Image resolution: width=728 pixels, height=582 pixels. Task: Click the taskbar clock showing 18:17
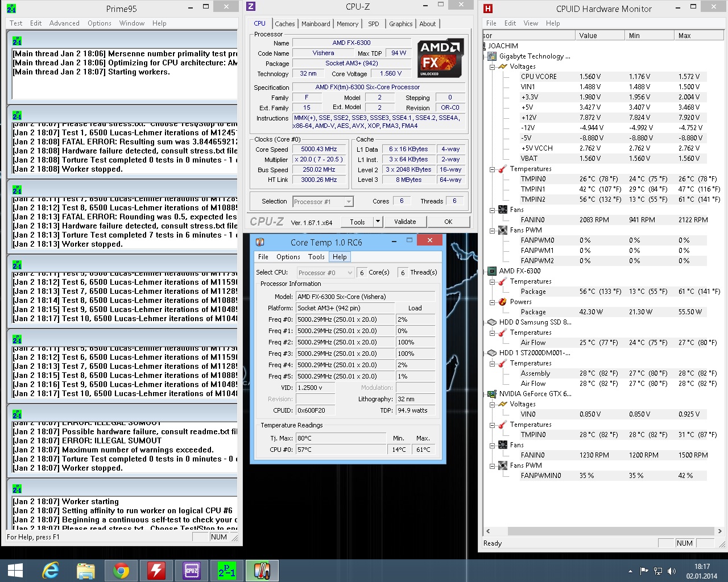click(702, 571)
